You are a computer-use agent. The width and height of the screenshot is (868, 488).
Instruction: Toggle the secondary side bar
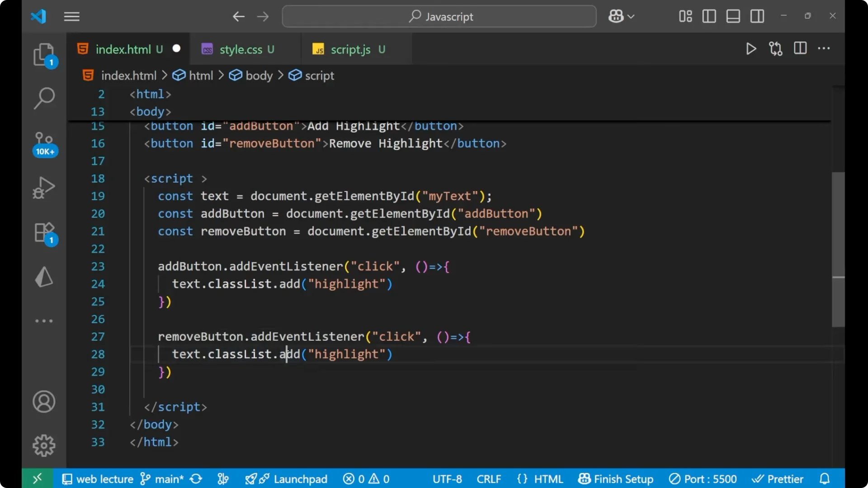pyautogui.click(x=757, y=16)
